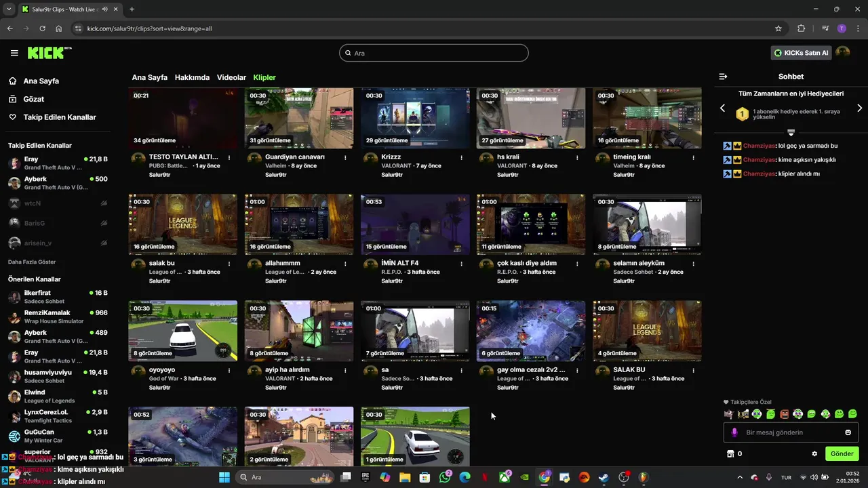Screen dimensions: 868x488
Task: Open the user profile avatar at top right
Action: click(x=843, y=52)
